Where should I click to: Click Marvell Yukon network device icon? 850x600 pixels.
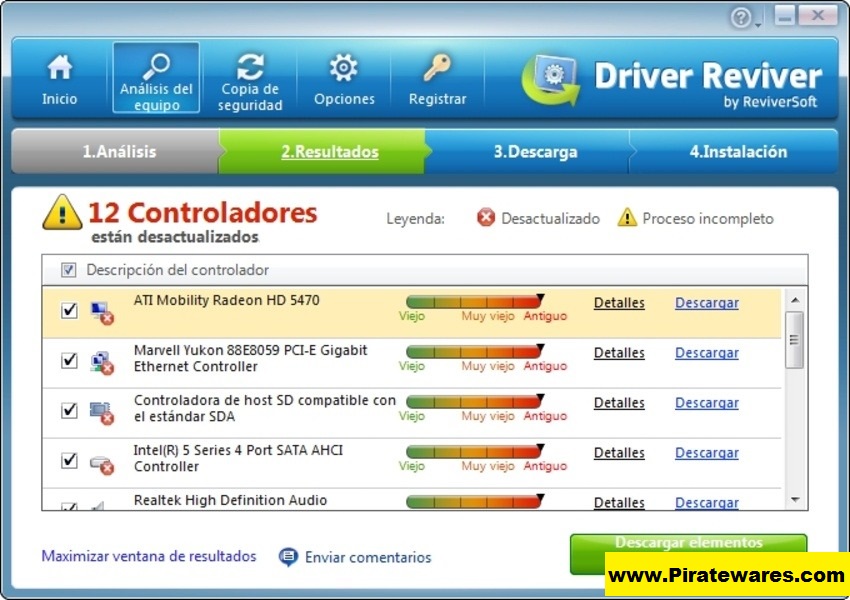(x=102, y=363)
